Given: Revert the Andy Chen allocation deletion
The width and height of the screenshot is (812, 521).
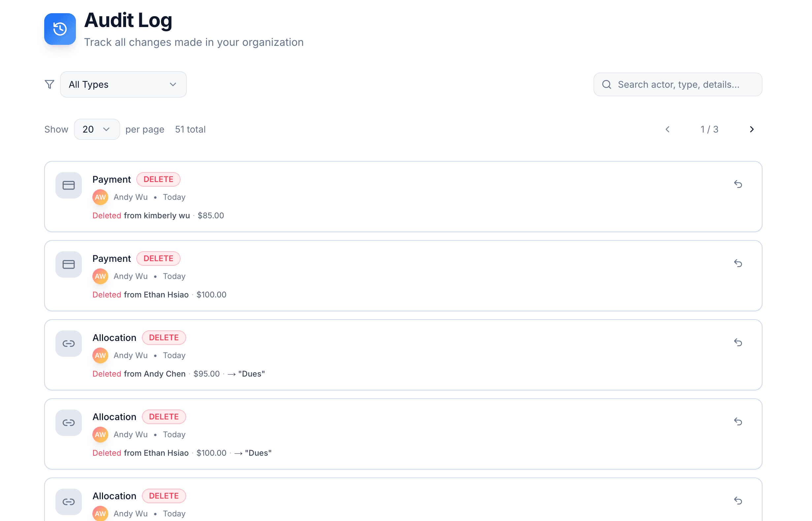Looking at the screenshot, I should click(x=738, y=343).
